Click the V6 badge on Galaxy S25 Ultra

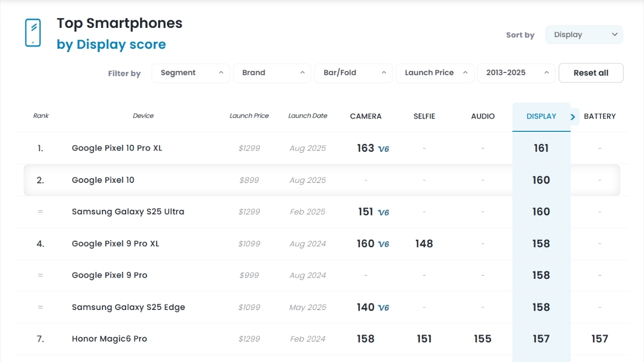tap(383, 212)
